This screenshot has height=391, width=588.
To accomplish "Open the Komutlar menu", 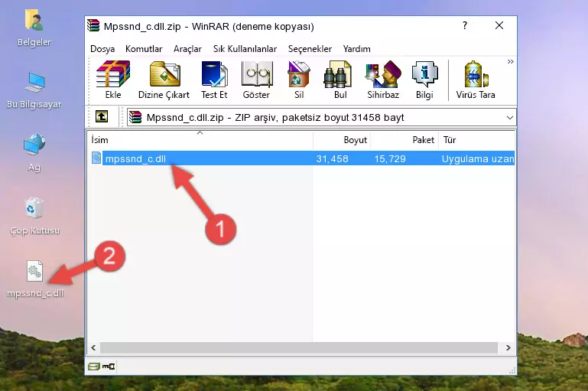I will 144,49.
